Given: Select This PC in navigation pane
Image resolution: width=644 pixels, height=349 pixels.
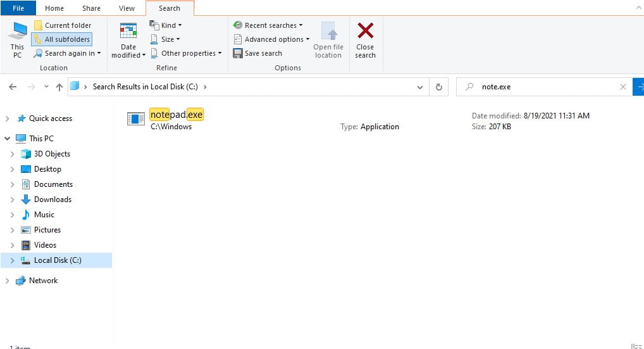Looking at the screenshot, I should tap(41, 139).
